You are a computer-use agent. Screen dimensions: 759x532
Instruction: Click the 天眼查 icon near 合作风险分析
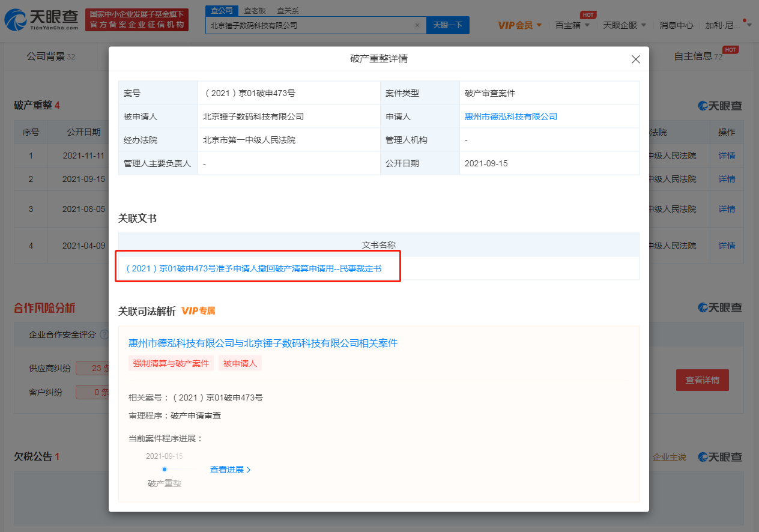point(703,306)
